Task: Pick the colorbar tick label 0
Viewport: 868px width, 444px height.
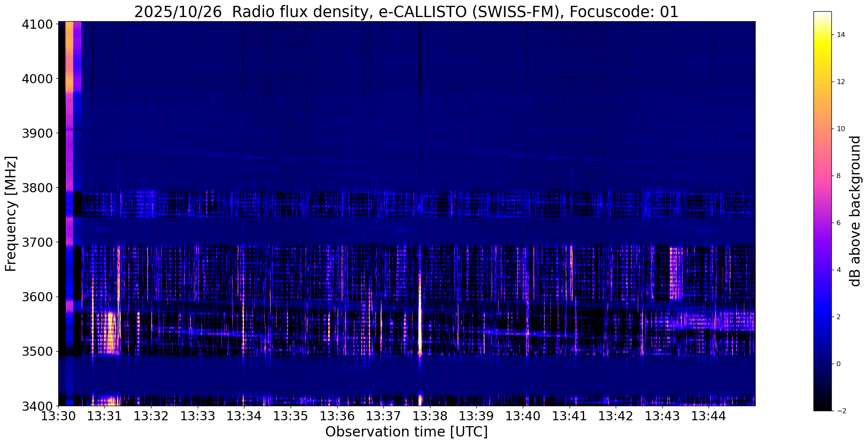Action: (839, 364)
